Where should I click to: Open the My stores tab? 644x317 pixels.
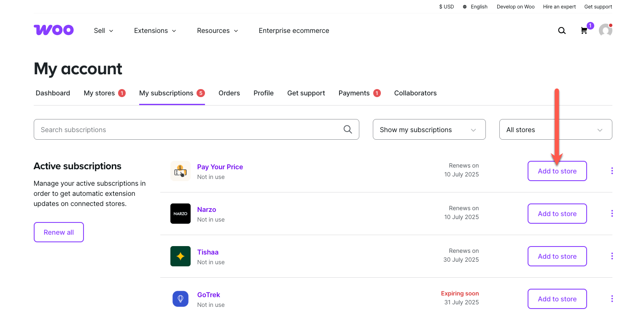click(x=100, y=93)
